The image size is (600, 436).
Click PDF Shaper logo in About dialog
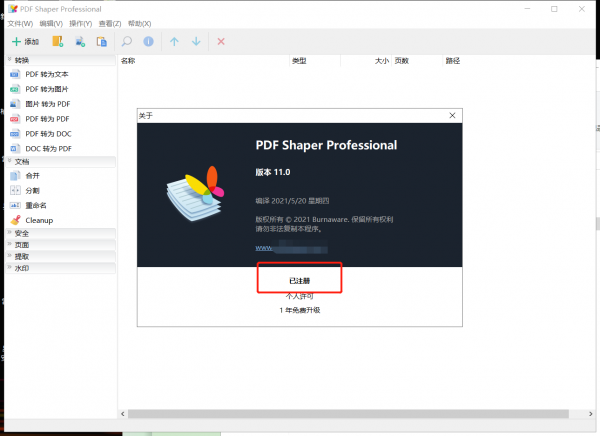point(195,194)
